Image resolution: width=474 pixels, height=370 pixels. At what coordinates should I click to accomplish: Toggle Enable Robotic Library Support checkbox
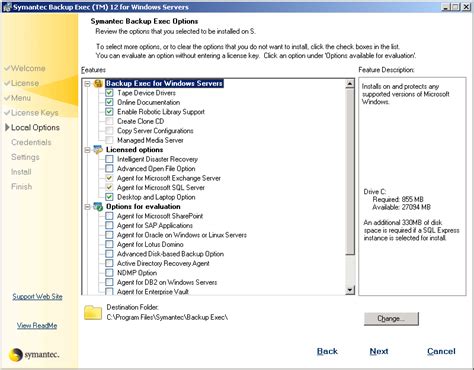[x=109, y=112]
